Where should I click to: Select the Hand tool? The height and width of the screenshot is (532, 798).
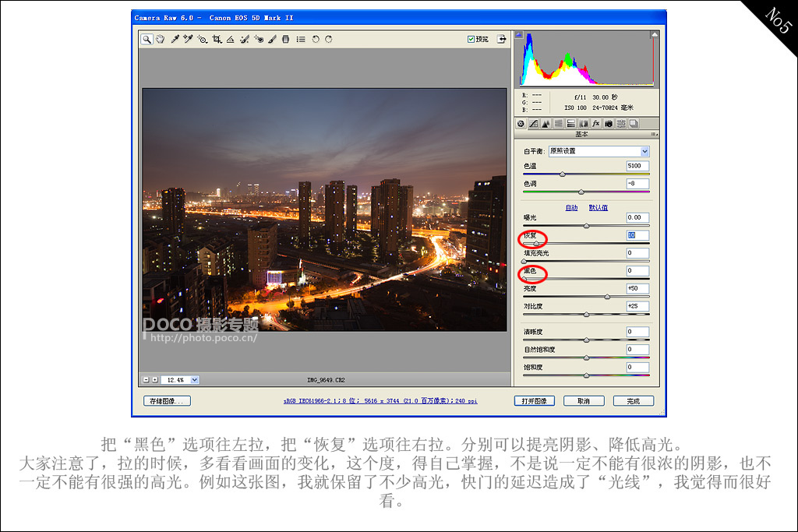coord(161,39)
